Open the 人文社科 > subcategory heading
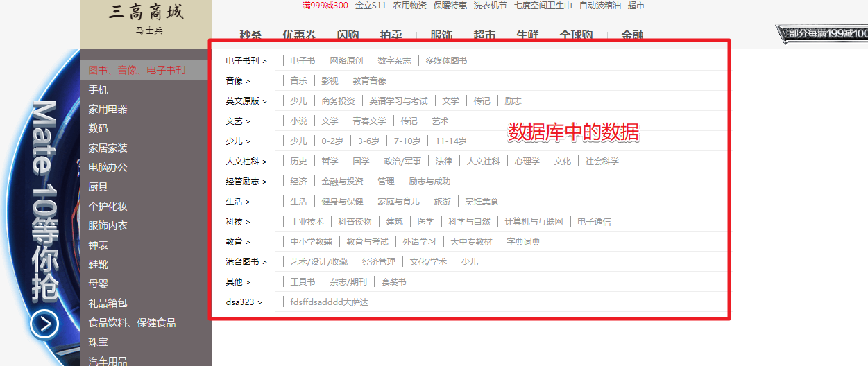Viewport: 868px width, 366px height. point(246,162)
